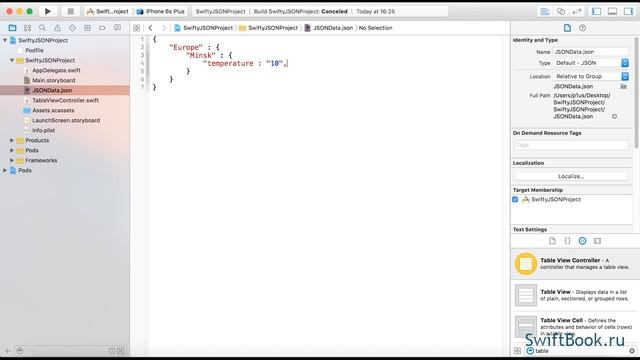Clear the library filter text
640x360 pixels.
click(x=632, y=351)
